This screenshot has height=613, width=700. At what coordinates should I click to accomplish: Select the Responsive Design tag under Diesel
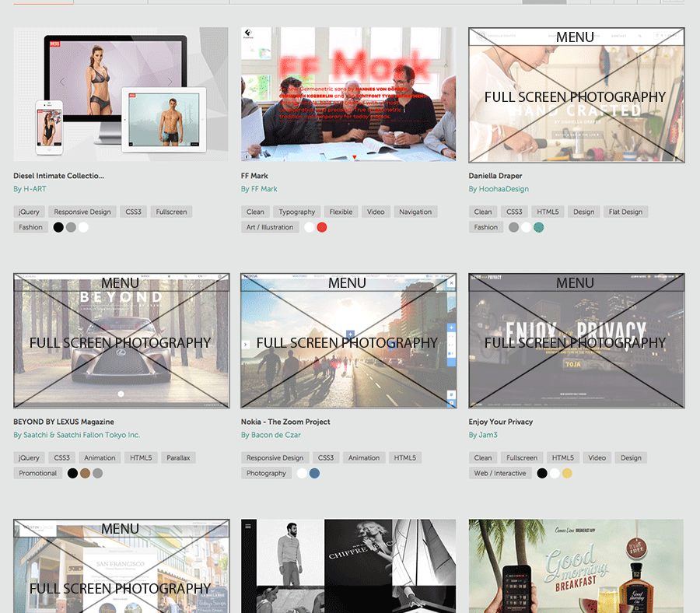click(82, 212)
